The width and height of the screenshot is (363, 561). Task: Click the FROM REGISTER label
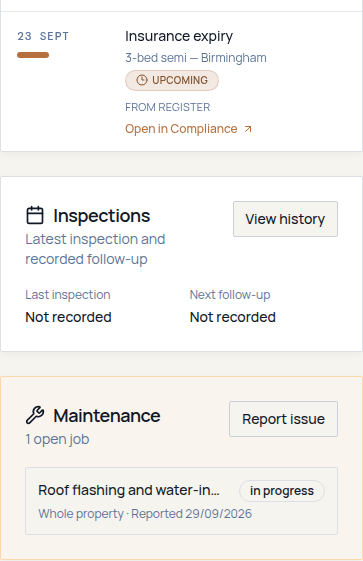pos(168,107)
